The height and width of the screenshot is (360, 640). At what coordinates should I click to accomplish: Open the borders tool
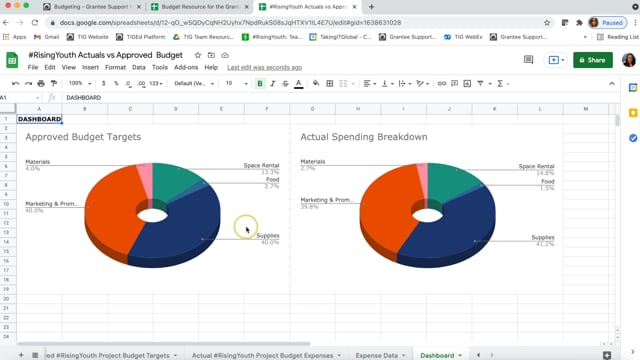(329, 84)
